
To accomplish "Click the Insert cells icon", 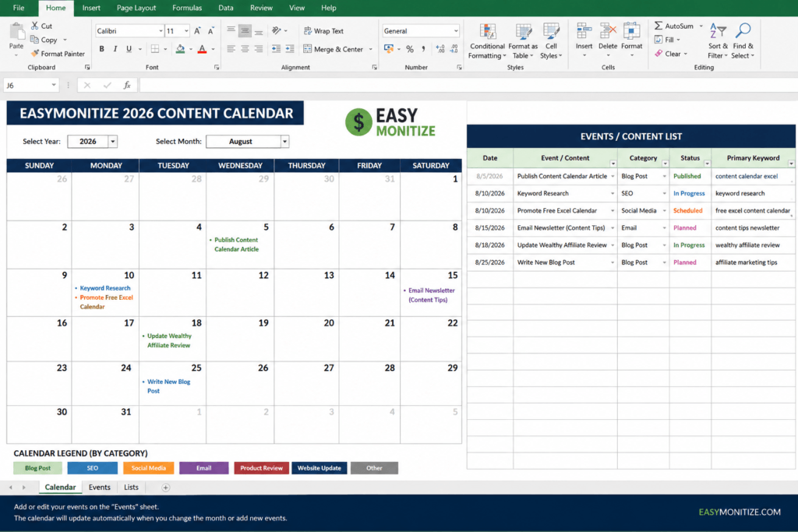I will click(584, 31).
